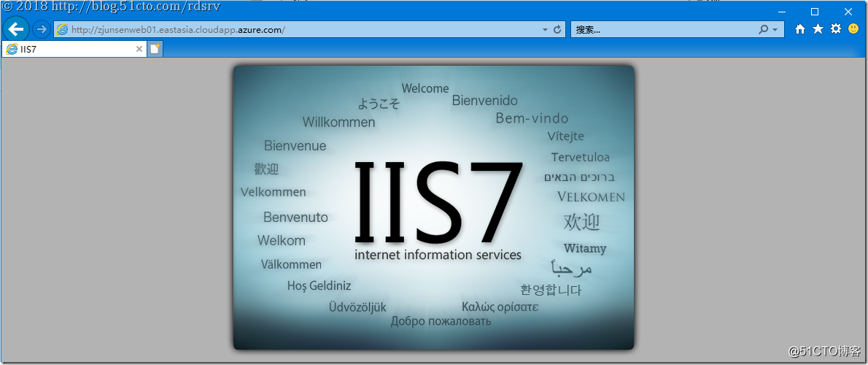Open the Tools gear icon
Image resolution: width=868 pixels, height=365 pixels.
836,29
